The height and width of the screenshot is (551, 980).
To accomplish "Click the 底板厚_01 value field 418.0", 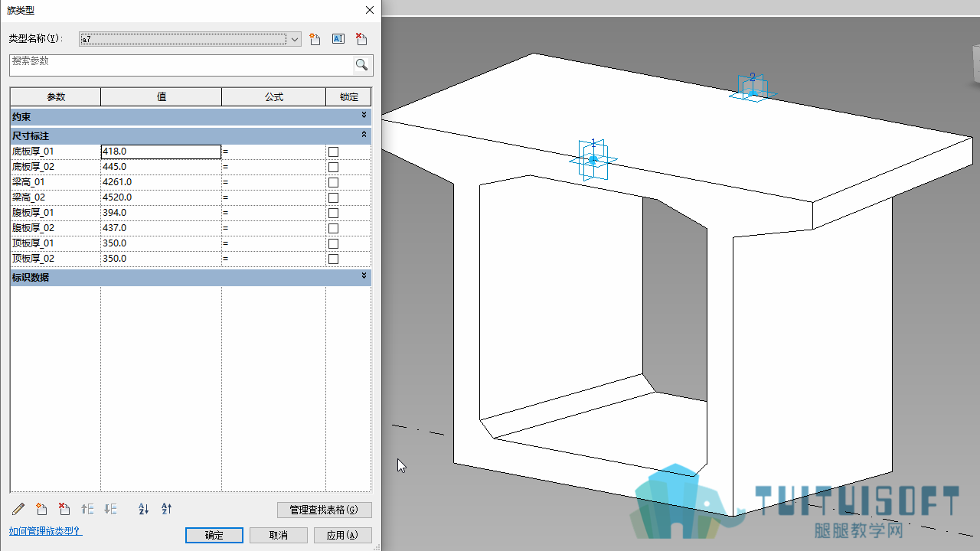I will click(x=161, y=152).
